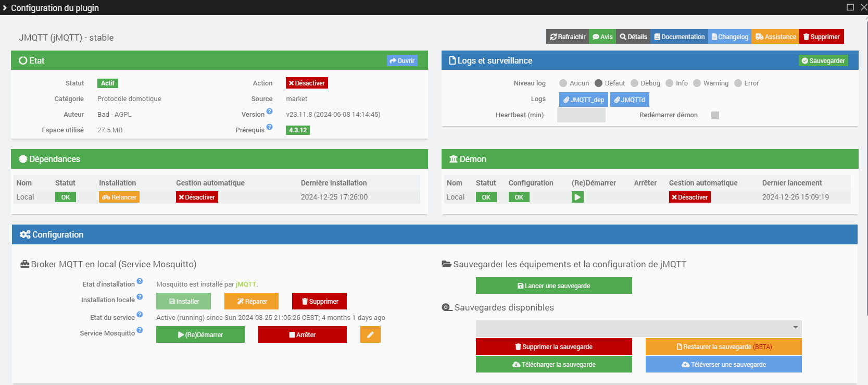Click help icon beside Etat du service

click(x=140, y=314)
